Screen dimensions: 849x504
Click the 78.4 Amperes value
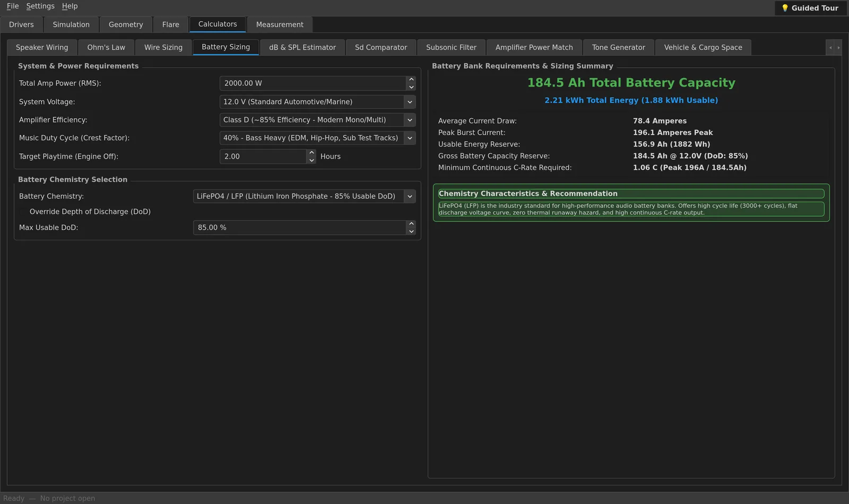[x=660, y=121]
